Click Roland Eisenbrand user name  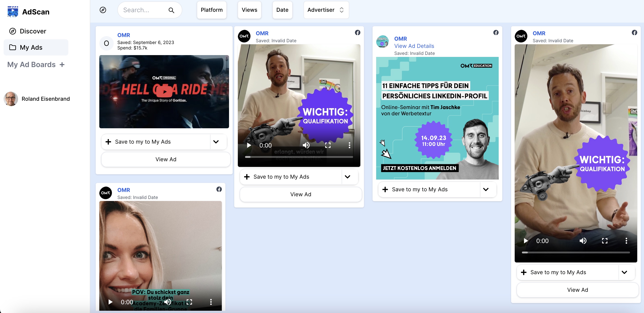point(46,99)
